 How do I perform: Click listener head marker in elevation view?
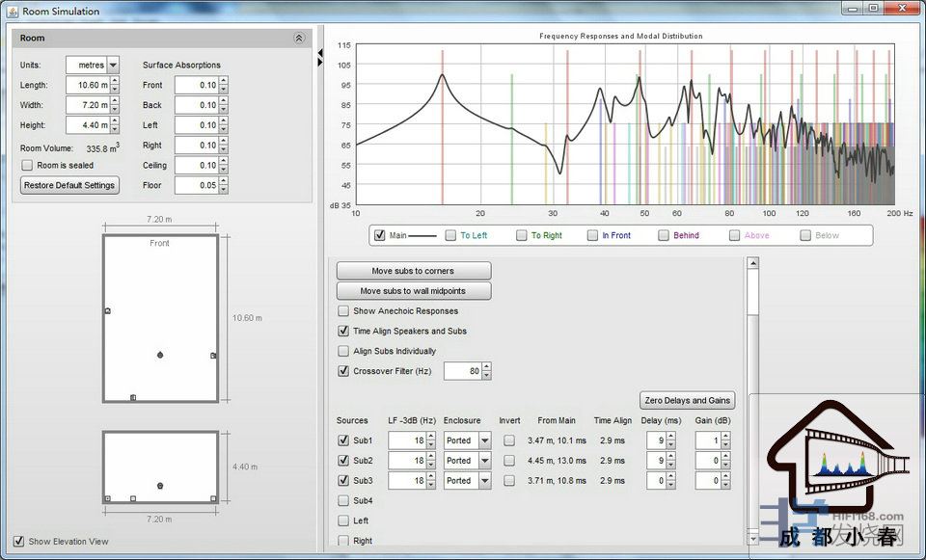(x=160, y=485)
